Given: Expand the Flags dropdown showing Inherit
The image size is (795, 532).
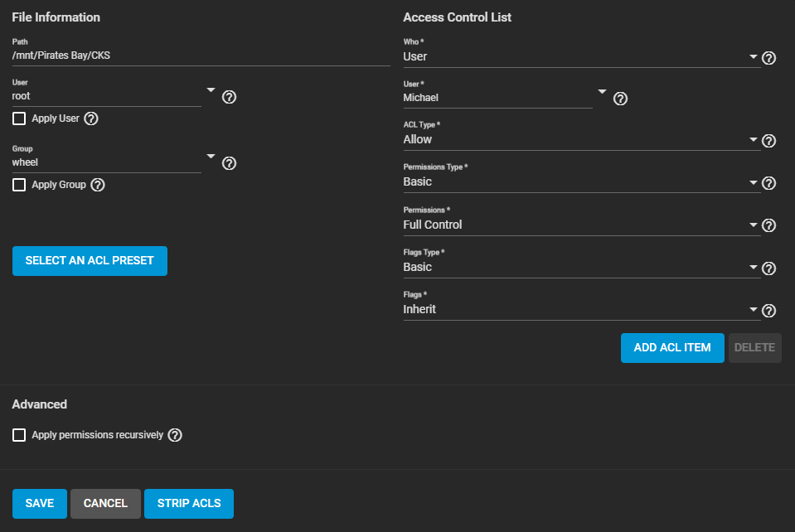Looking at the screenshot, I should (x=580, y=310).
